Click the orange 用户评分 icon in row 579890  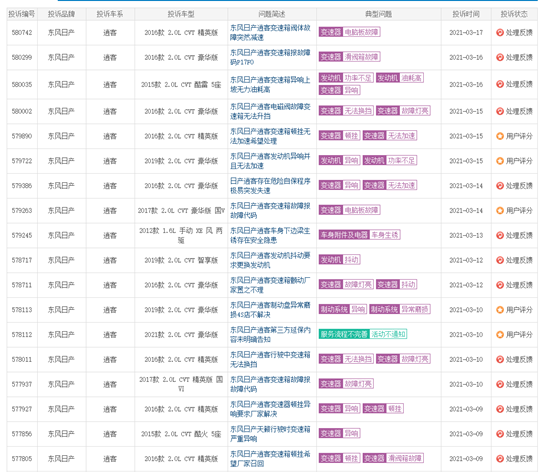click(500, 136)
